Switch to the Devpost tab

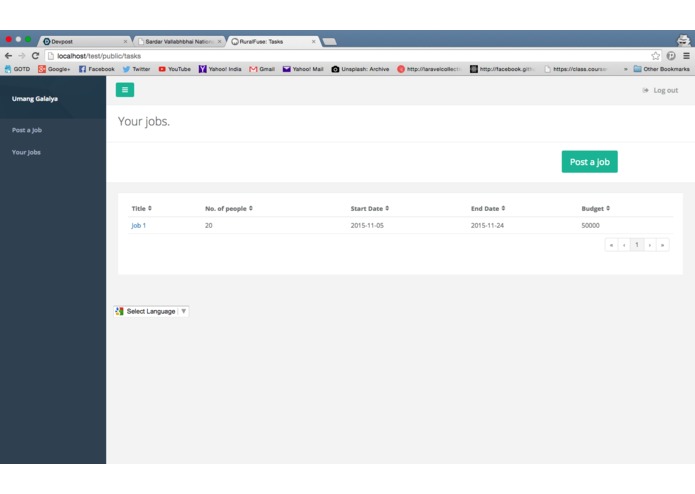82,42
